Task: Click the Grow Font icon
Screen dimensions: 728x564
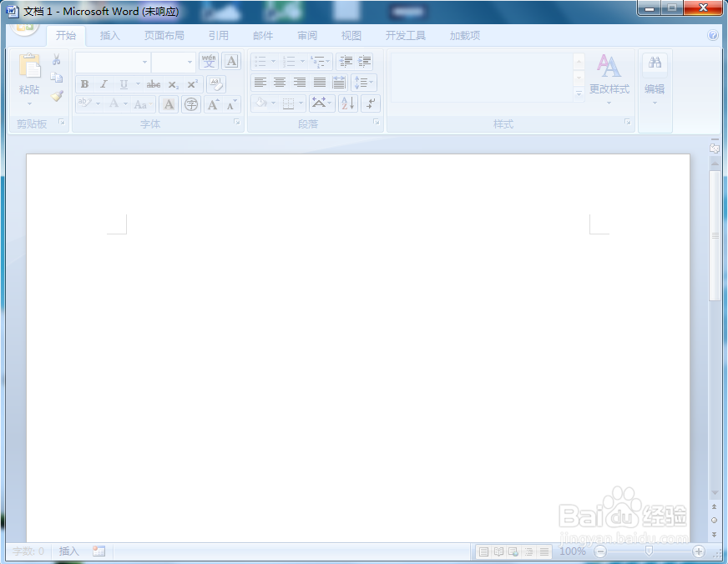Action: (x=213, y=104)
